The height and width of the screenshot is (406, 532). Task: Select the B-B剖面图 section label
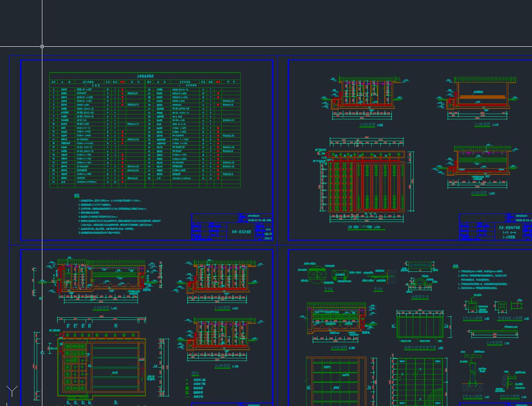click(339, 347)
